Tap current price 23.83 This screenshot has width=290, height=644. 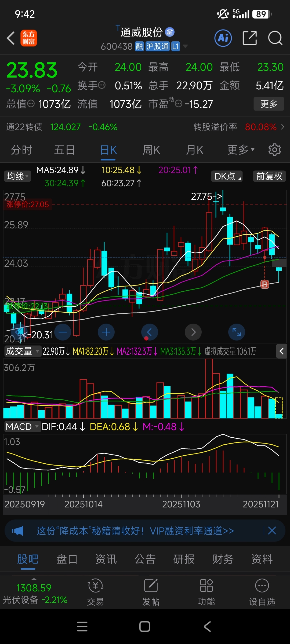coord(32,70)
